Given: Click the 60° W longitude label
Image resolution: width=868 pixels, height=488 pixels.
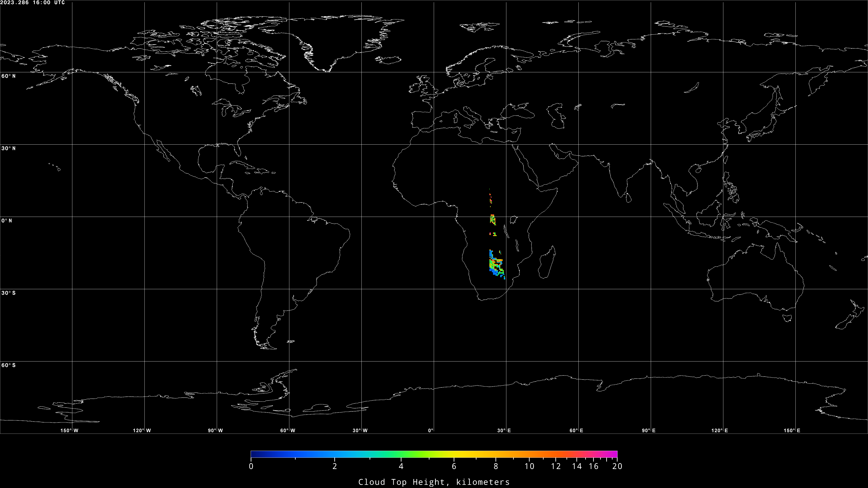Looking at the screenshot, I should click(x=288, y=430).
